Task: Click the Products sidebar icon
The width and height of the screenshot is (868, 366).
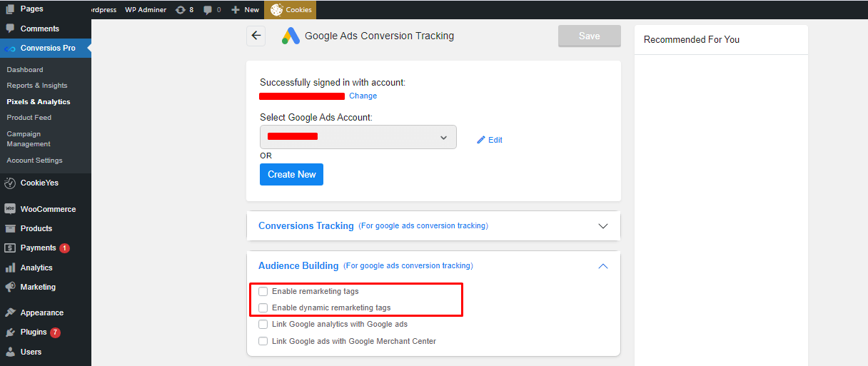Action: pos(10,228)
